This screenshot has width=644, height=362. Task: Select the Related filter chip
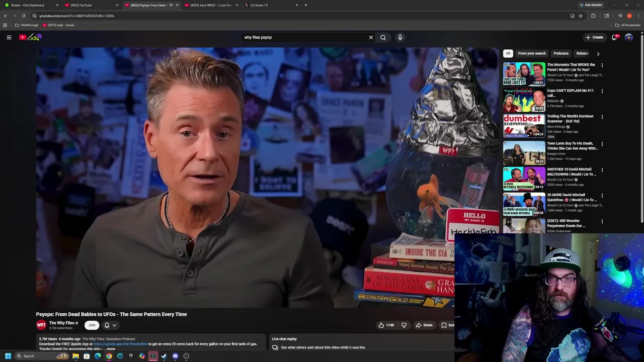tap(582, 53)
